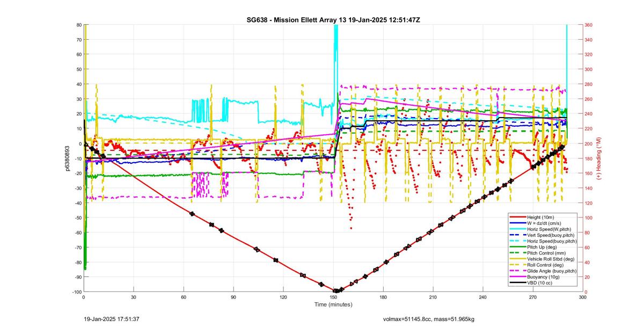644x328 pixels.
Task: Click the 'volmax=51145.8cc, mass=51.965kg' footer text
Action: pos(427,319)
